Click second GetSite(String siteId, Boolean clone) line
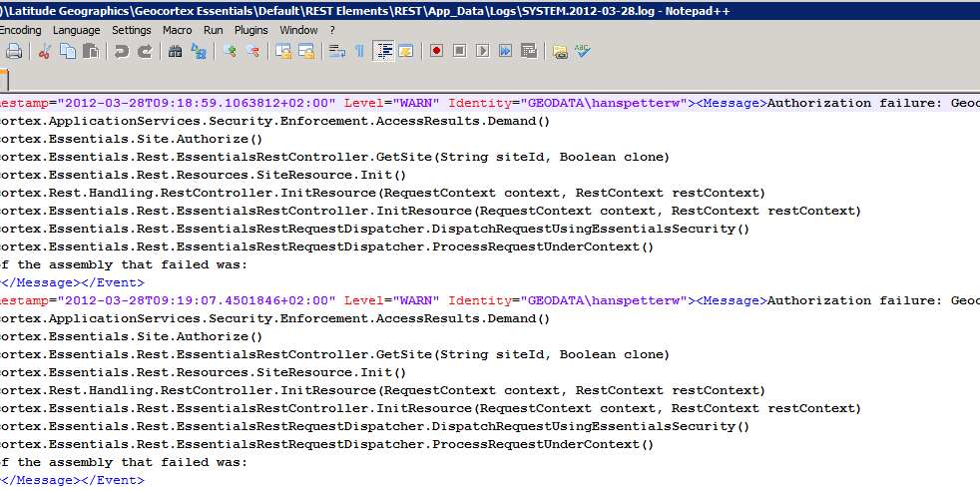Screen dimensions: 980x490 (x=335, y=354)
